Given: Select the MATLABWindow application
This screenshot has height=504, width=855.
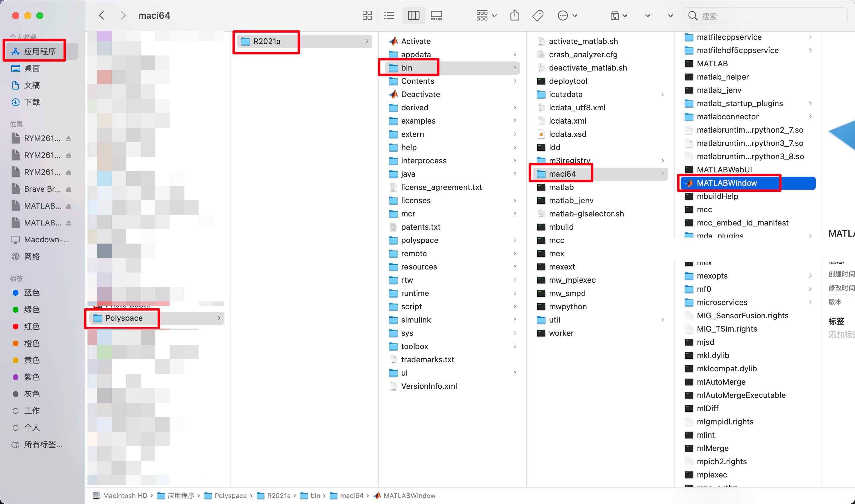Looking at the screenshot, I should point(748,183).
